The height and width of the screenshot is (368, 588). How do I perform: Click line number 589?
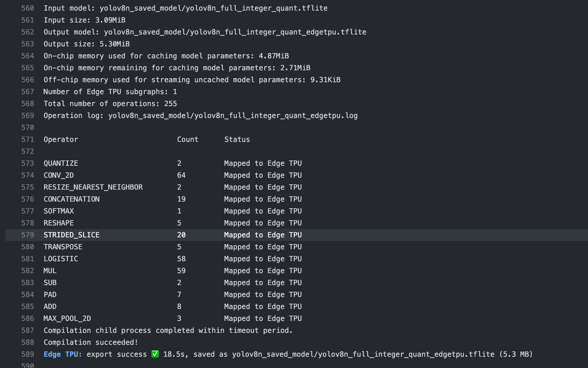click(x=28, y=354)
